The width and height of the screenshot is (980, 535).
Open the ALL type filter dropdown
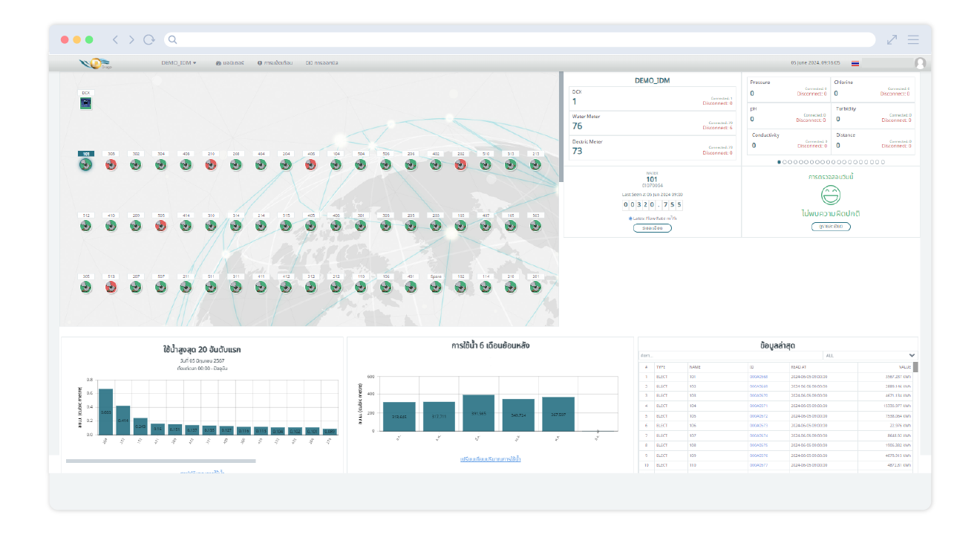[x=870, y=355]
